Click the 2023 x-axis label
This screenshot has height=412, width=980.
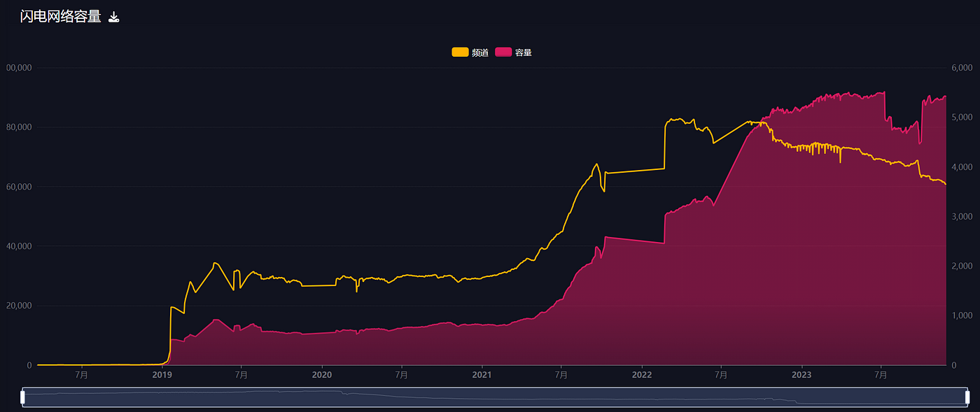pos(801,375)
